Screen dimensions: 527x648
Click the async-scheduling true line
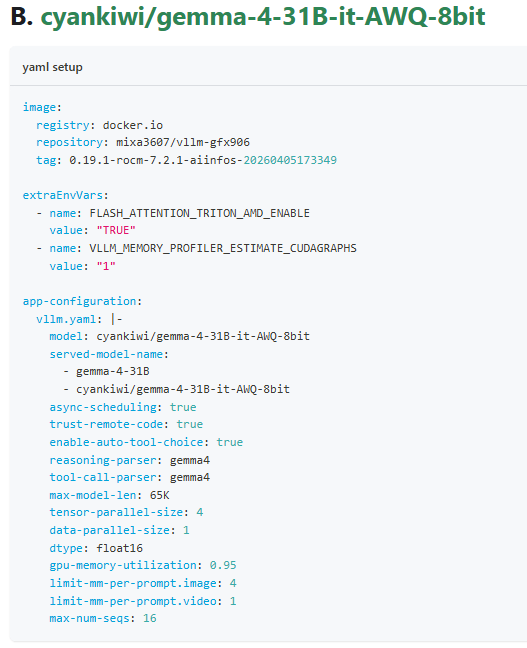coord(123,407)
